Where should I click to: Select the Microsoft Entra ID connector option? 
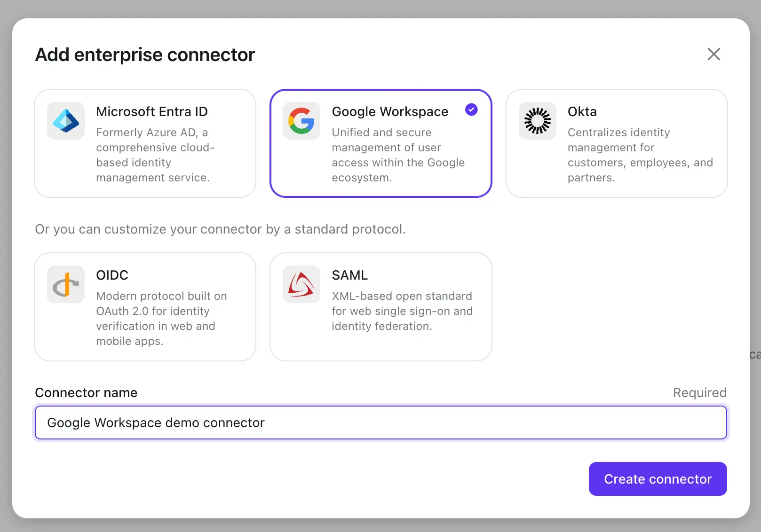145,143
